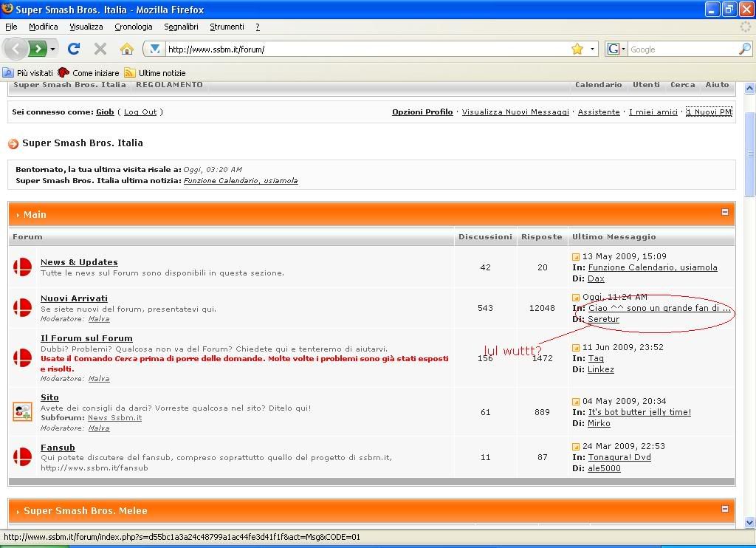756x548 pixels.
Task: Open the address bar history dropdown
Action: 592,49
